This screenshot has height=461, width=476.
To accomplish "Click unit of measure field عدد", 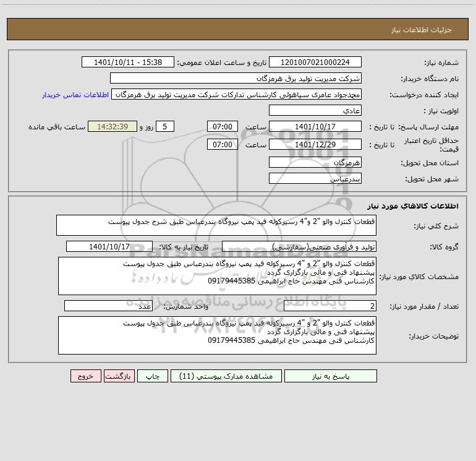I will (x=108, y=306).
